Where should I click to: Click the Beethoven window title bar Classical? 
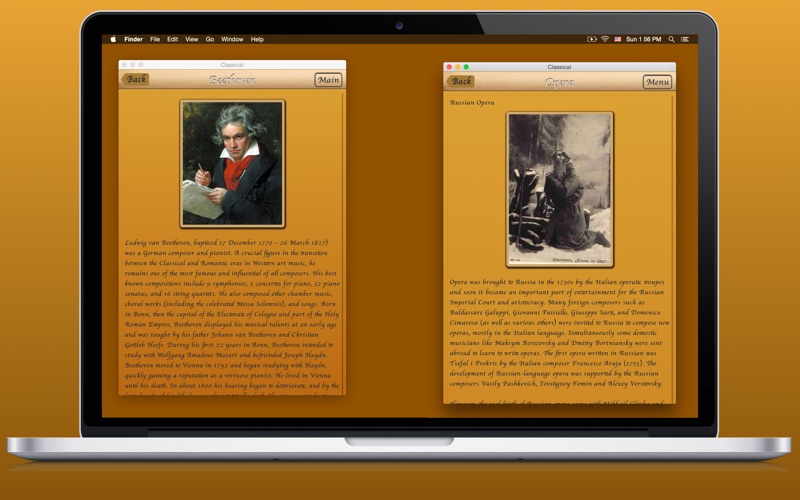coord(232,65)
